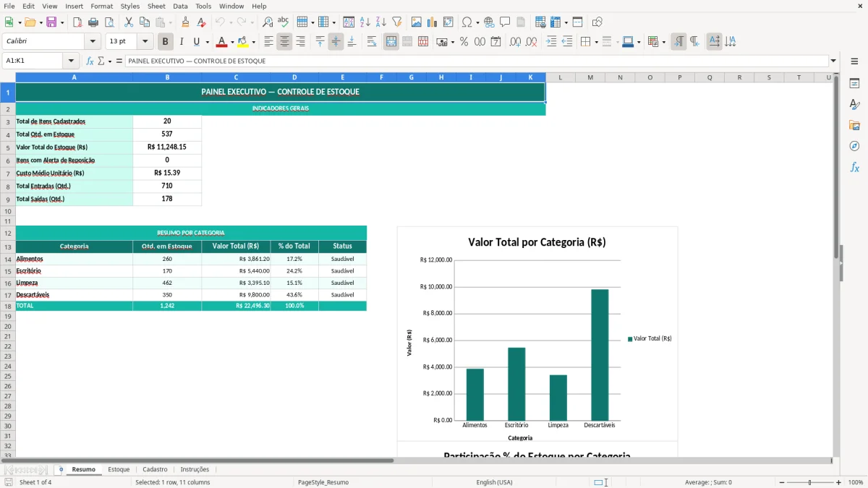The image size is (868, 488).
Task: Select the Clone Formatting paintbrush
Action: tap(186, 22)
